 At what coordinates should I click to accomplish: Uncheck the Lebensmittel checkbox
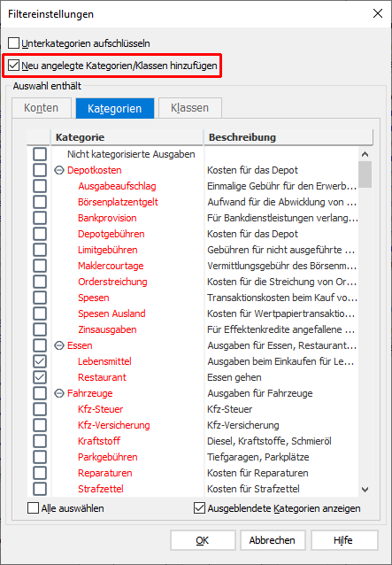[x=40, y=361]
